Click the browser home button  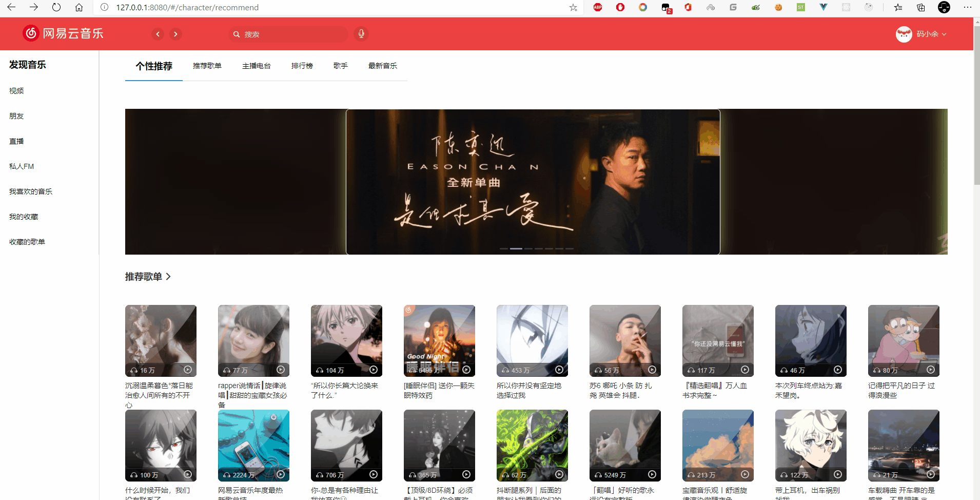tap(79, 7)
